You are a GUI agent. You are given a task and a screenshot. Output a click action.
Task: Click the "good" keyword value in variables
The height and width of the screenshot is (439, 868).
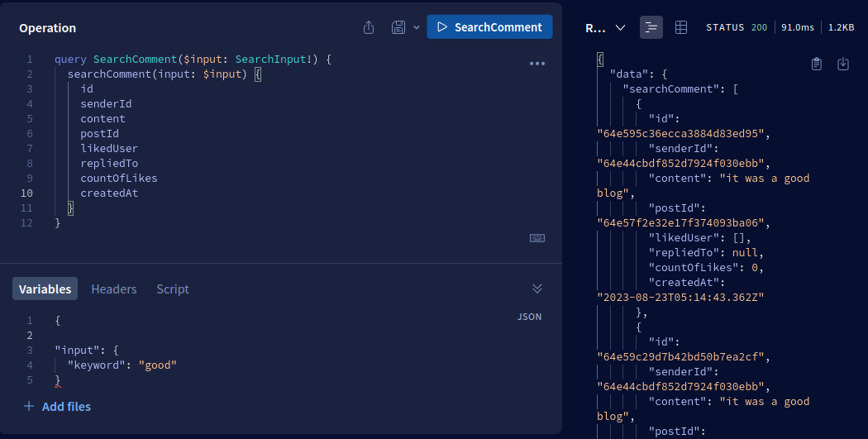click(158, 365)
